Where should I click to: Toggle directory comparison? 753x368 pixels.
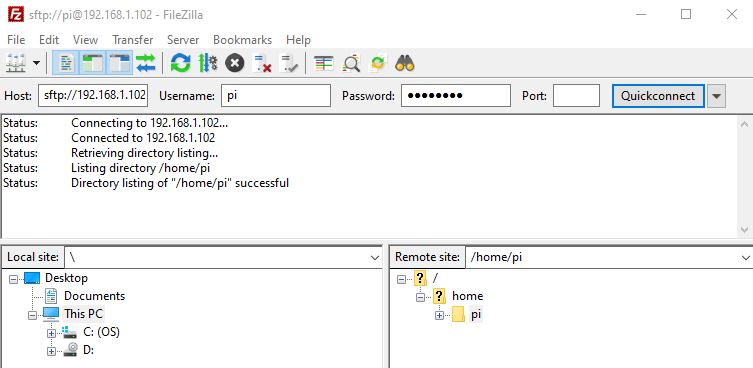tap(351, 63)
